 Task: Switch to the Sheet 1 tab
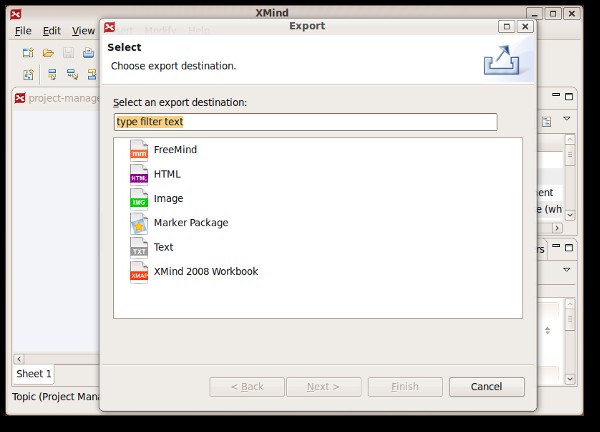click(34, 374)
